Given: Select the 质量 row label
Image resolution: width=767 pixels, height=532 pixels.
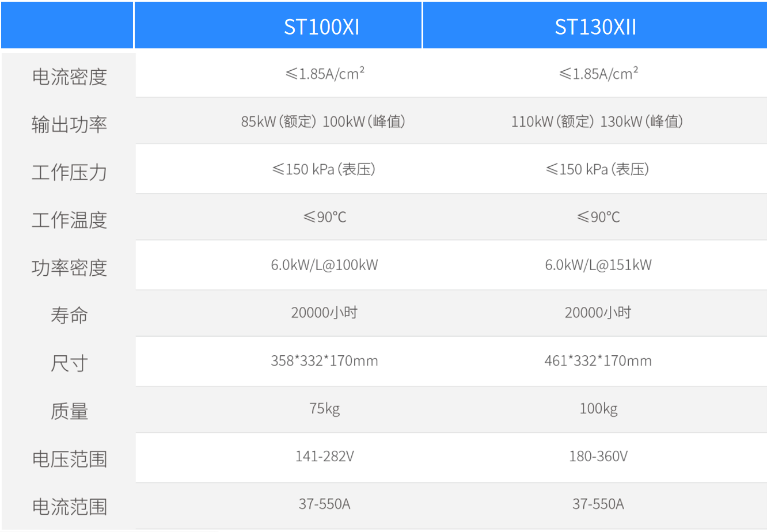Looking at the screenshot, I should (69, 411).
